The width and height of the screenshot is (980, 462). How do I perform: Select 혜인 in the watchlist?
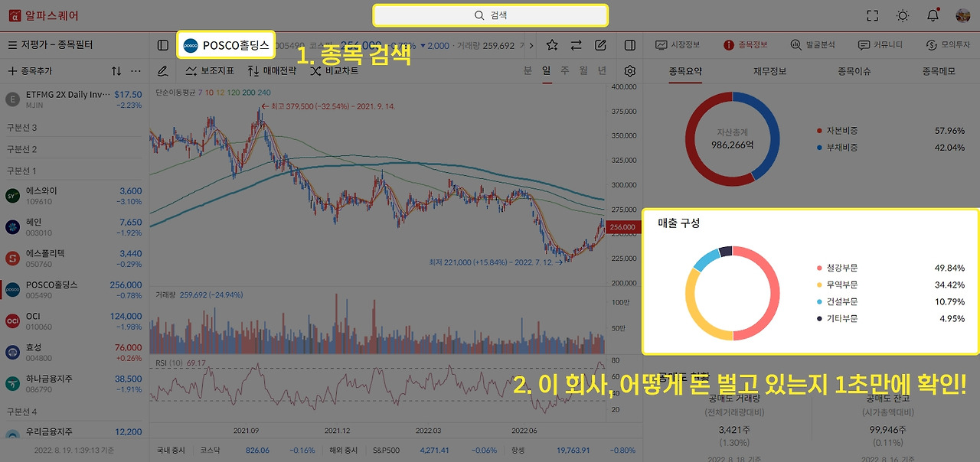(73, 227)
